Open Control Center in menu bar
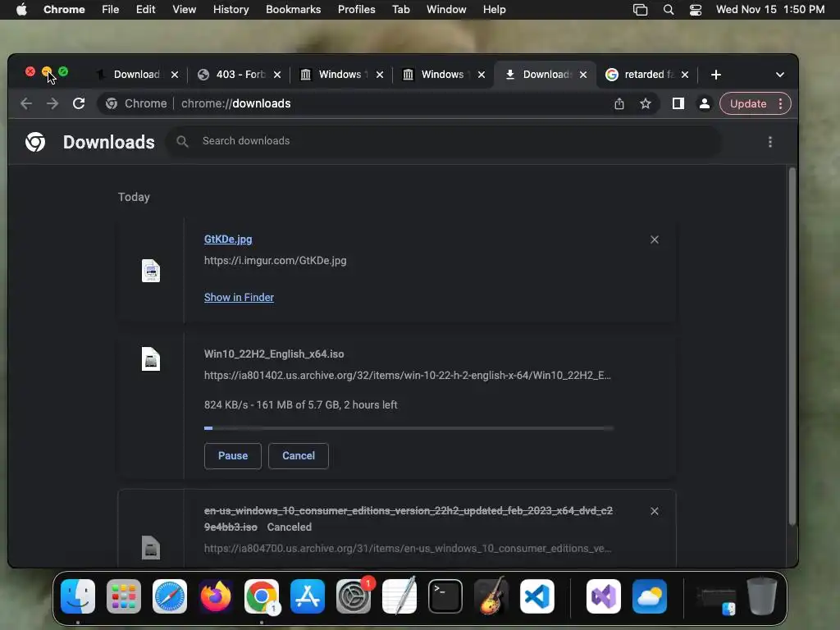Screen dimensions: 840x630 (696, 10)
